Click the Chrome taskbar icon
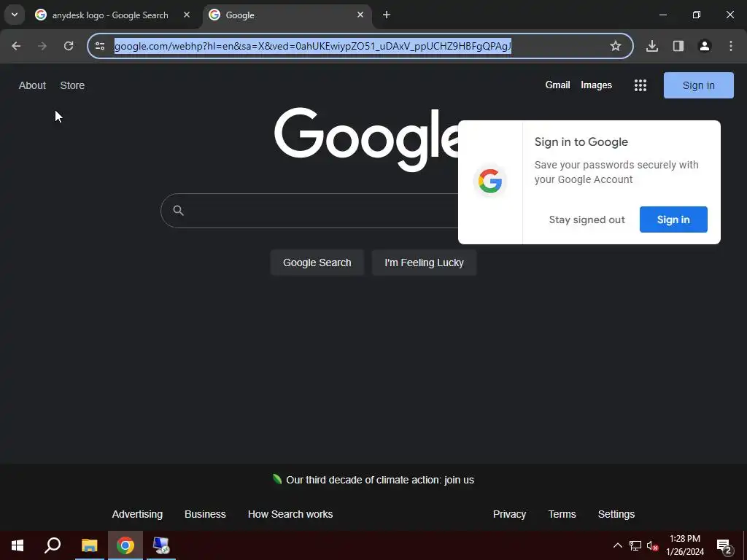This screenshot has height=560, width=747. (x=125, y=545)
